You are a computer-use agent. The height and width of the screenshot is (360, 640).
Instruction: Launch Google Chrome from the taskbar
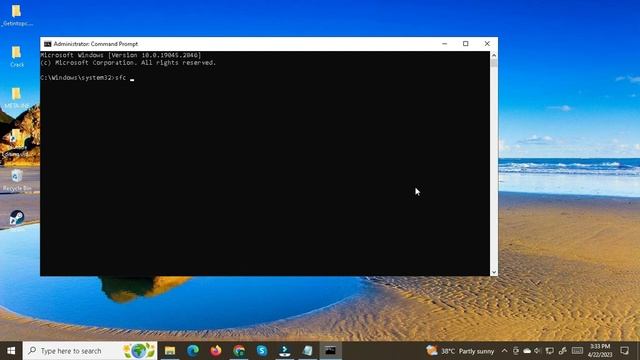[239, 351]
